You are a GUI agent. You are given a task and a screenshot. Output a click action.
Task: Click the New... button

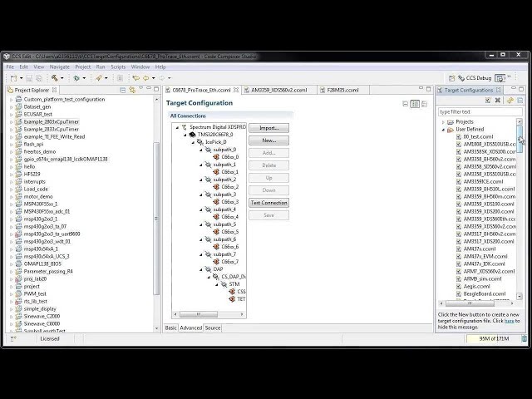tap(268, 140)
